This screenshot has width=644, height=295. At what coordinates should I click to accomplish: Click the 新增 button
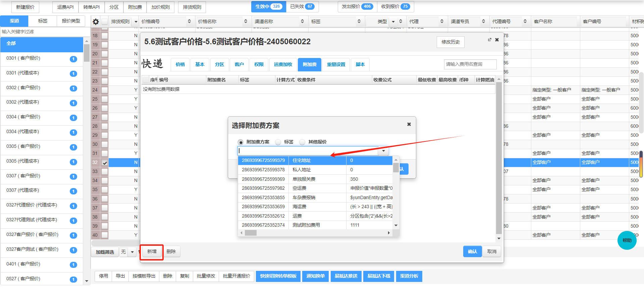[152, 251]
